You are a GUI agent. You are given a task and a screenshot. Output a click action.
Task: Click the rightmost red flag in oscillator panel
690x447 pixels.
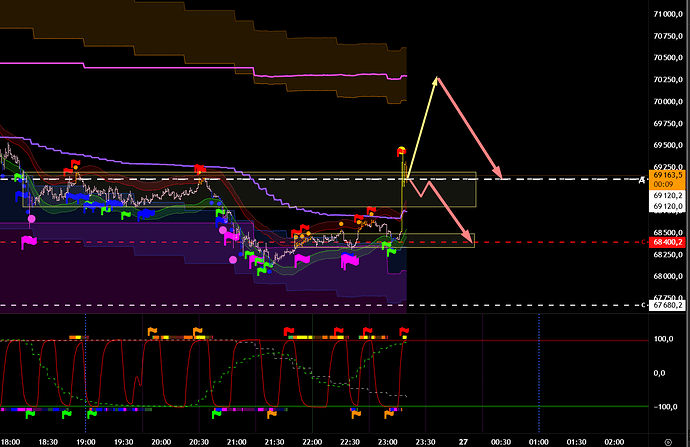[404, 331]
